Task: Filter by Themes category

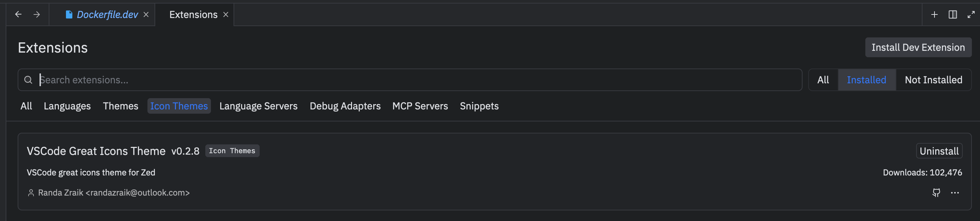Action: pos(121,106)
